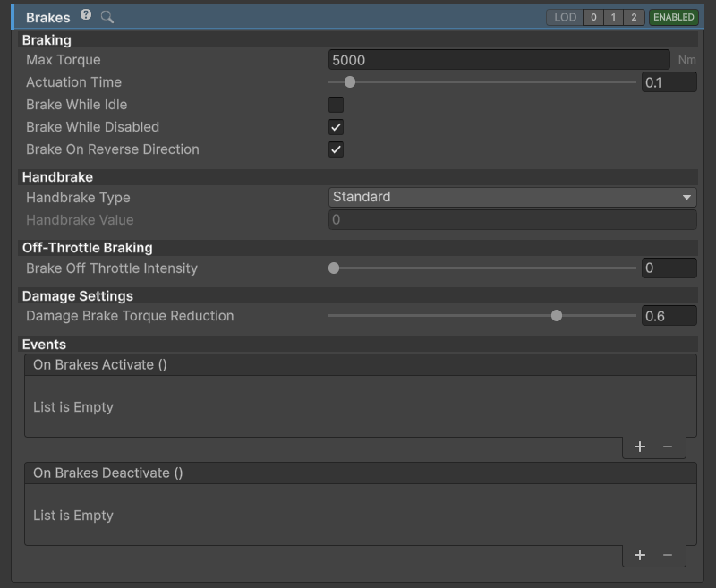
Task: Add listener to On Brakes Activate
Action: tap(640, 447)
